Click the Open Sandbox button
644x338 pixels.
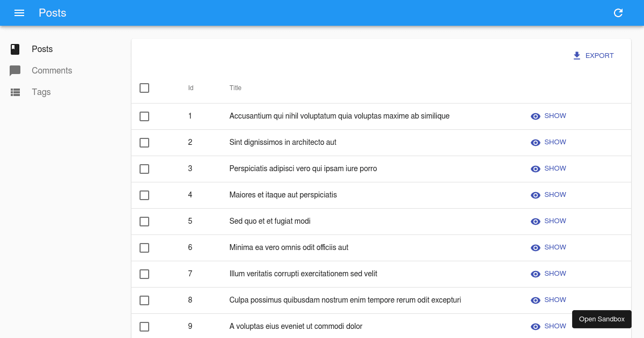(x=602, y=319)
